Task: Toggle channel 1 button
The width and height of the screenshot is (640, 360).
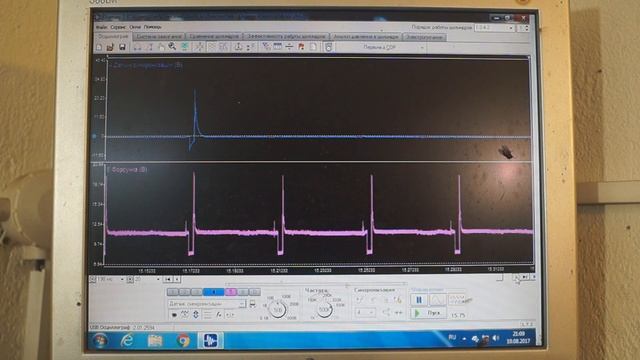Action: coord(173,292)
